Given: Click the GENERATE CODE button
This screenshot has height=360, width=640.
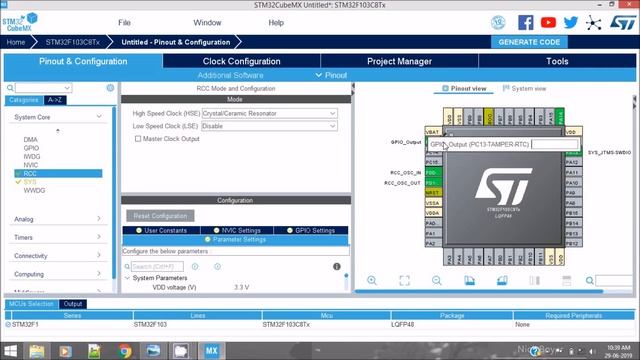Looking at the screenshot, I should [529, 42].
